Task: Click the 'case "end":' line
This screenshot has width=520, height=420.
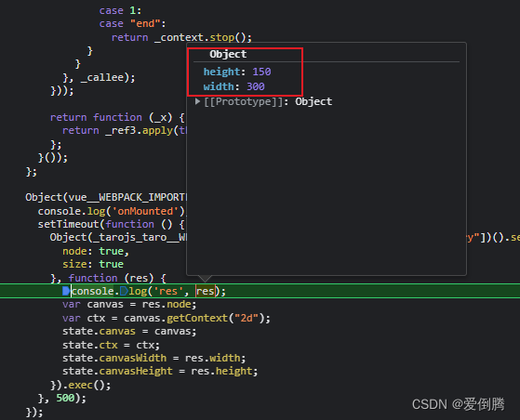Action: pyautogui.click(x=132, y=24)
